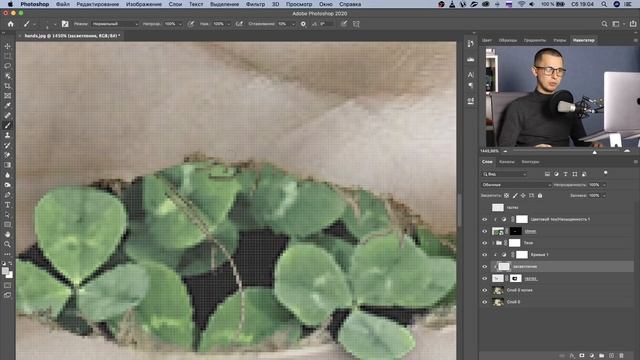This screenshot has width=640, height=360.
Task: Open layer filter kind dropdown
Action: tap(504, 174)
